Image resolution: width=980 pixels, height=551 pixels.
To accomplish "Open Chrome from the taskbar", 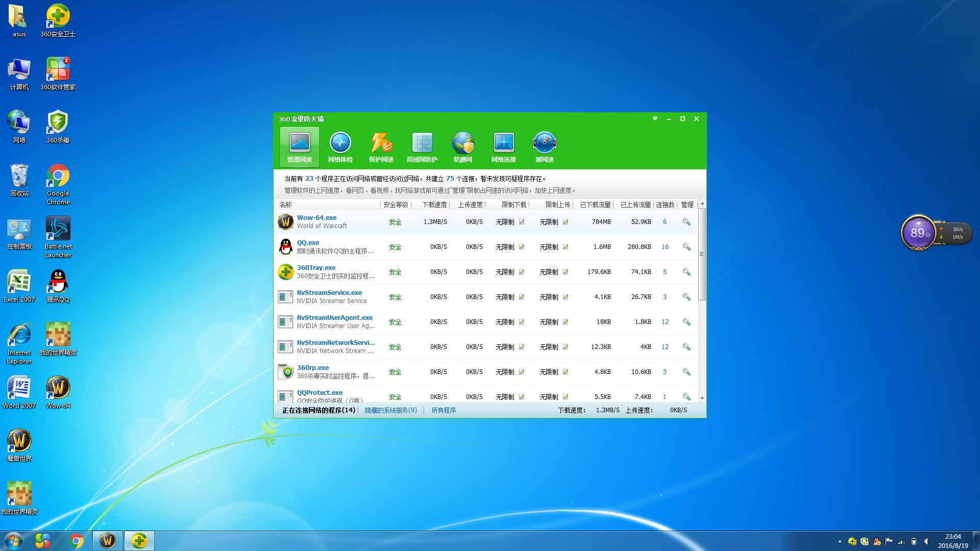I will pyautogui.click(x=77, y=541).
